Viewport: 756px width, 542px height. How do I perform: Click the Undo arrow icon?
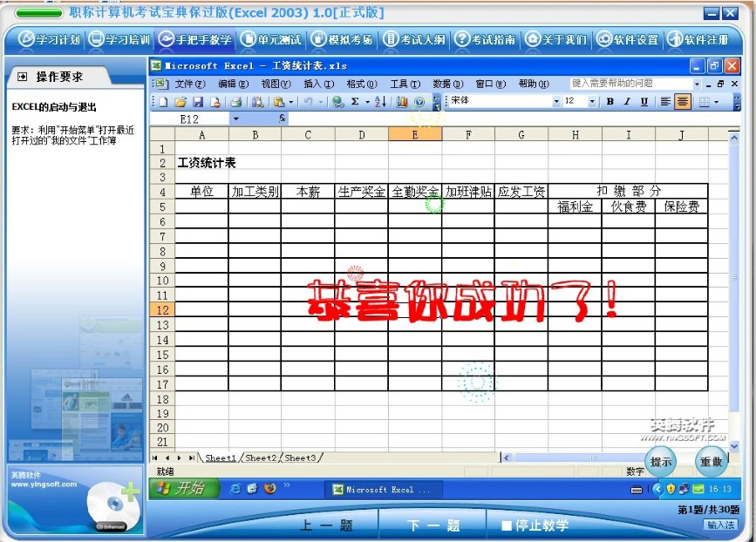(308, 102)
